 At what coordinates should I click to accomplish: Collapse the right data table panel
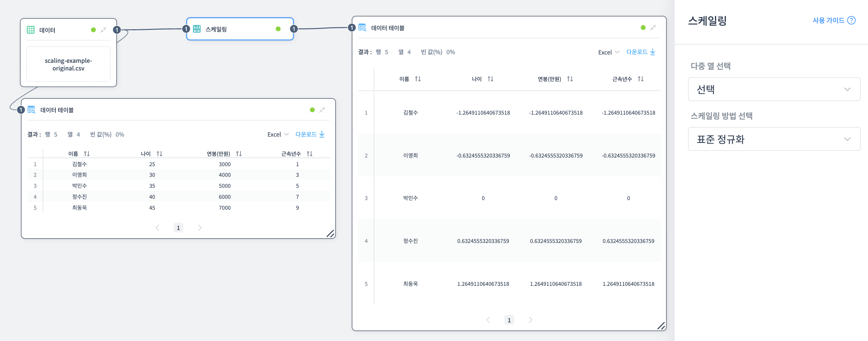click(653, 28)
